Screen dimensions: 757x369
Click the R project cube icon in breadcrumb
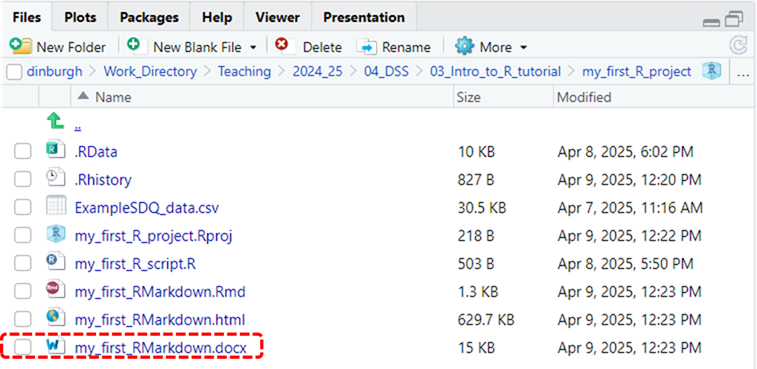[711, 71]
